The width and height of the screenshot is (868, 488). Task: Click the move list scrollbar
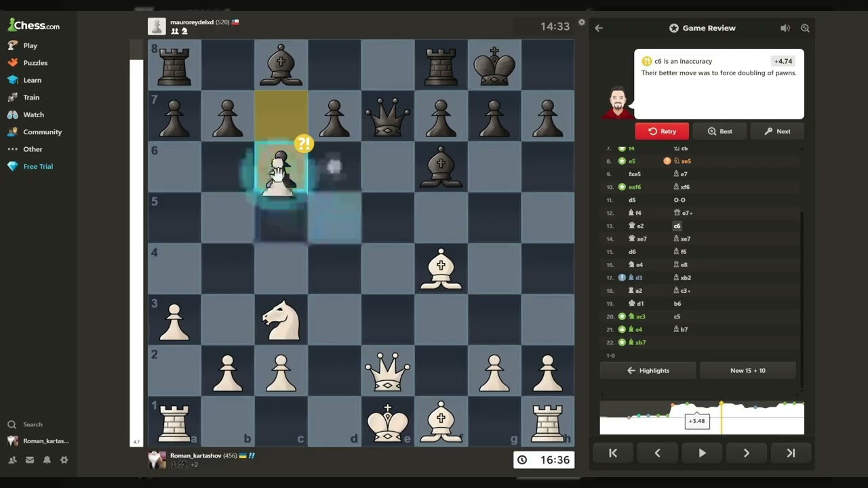tap(802, 298)
